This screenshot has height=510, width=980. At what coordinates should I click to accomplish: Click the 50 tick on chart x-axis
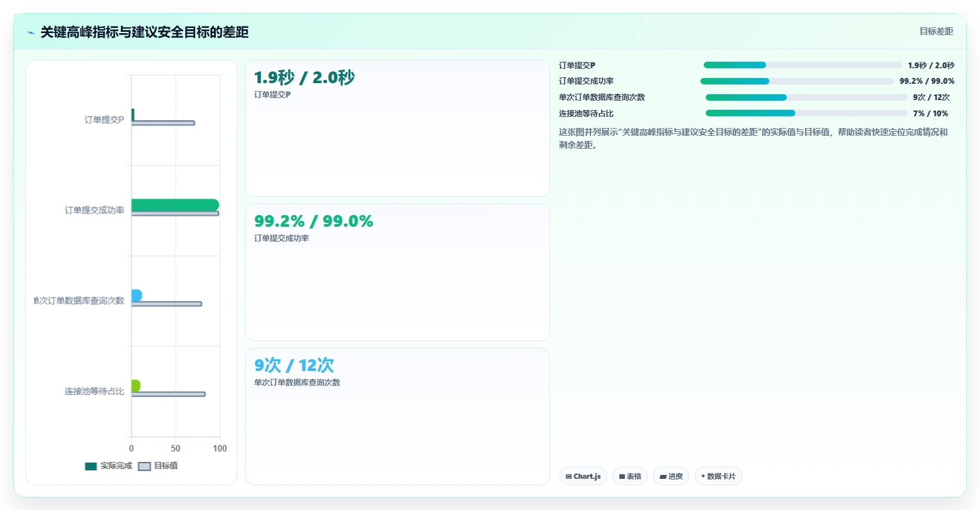tap(176, 448)
